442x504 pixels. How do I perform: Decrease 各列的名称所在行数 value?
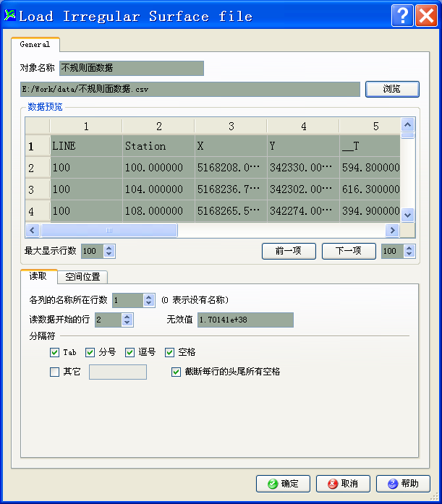click(149, 304)
